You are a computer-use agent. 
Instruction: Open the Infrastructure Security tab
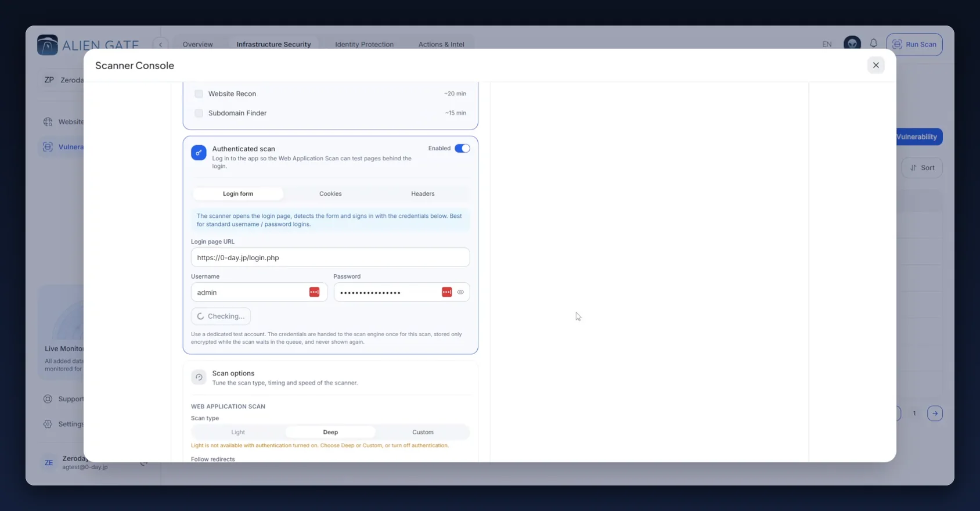273,44
